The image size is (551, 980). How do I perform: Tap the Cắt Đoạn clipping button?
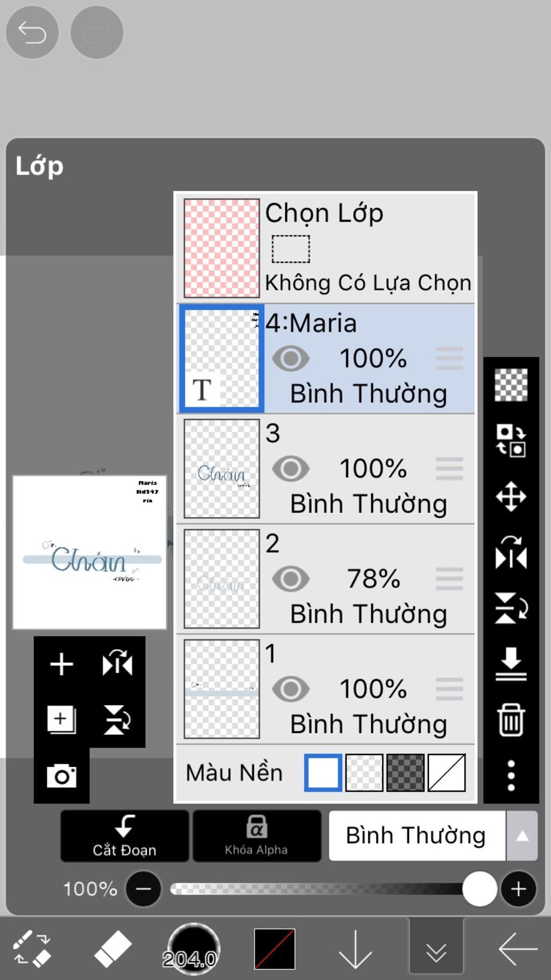click(124, 836)
